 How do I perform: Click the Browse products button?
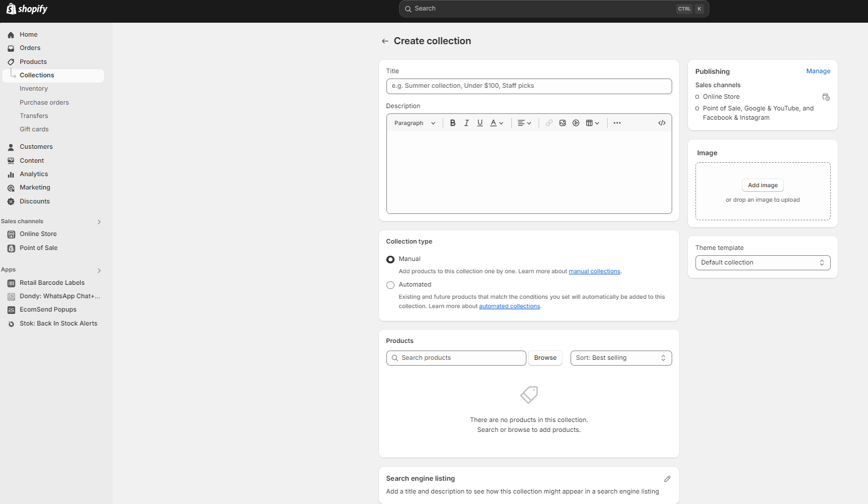545,358
